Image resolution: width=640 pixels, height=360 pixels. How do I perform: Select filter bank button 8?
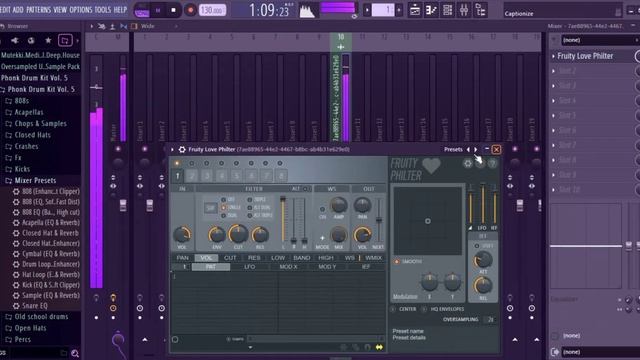pos(281,176)
